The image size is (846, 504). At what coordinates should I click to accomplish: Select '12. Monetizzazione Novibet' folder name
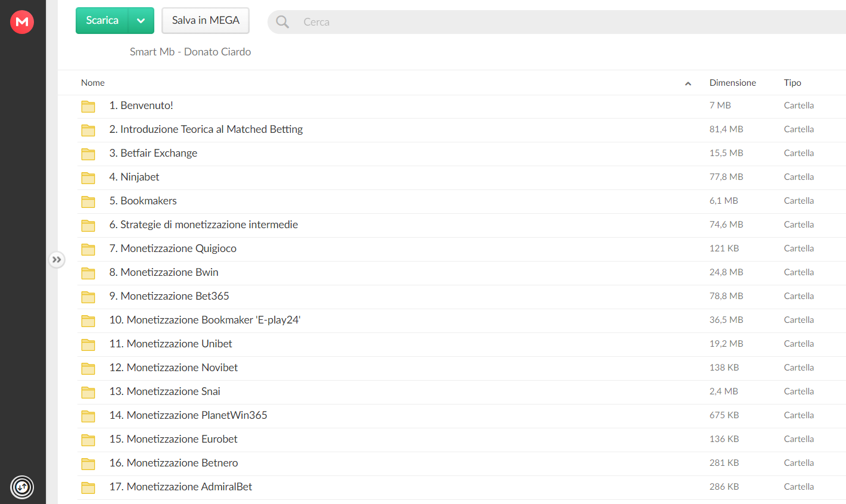173,368
